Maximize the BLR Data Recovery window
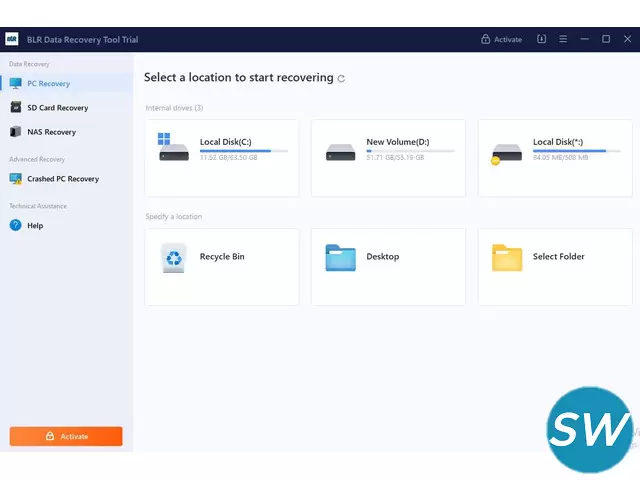This screenshot has height=480, width=640. coord(606,39)
